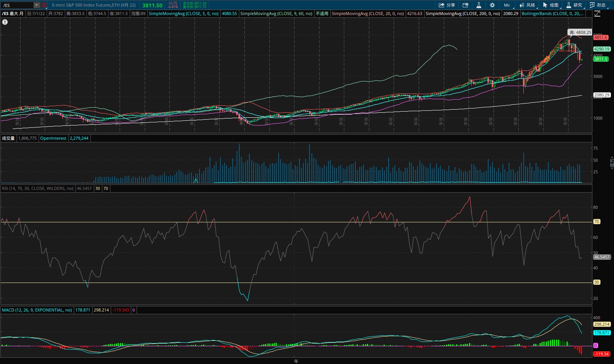Open chart settings gear icon

(492, 5)
